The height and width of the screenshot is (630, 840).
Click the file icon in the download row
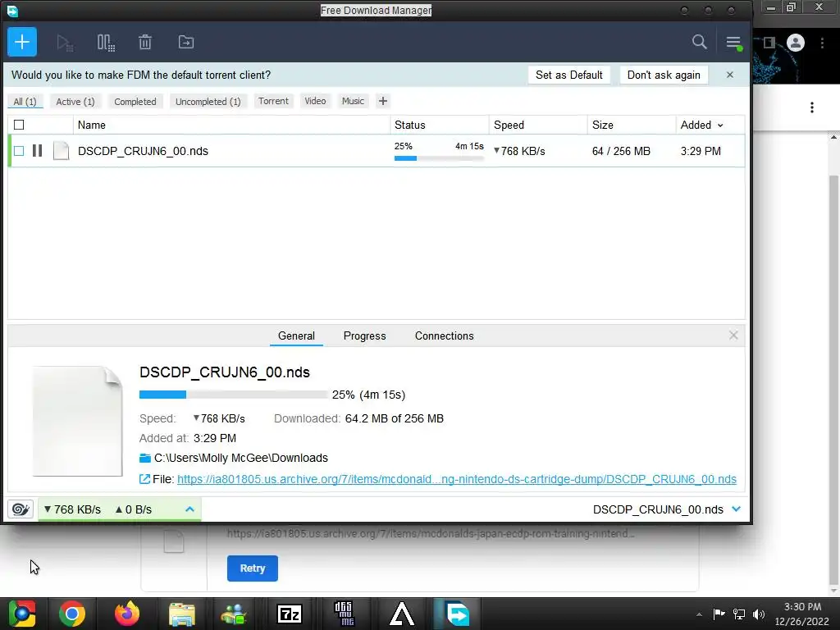[61, 151]
